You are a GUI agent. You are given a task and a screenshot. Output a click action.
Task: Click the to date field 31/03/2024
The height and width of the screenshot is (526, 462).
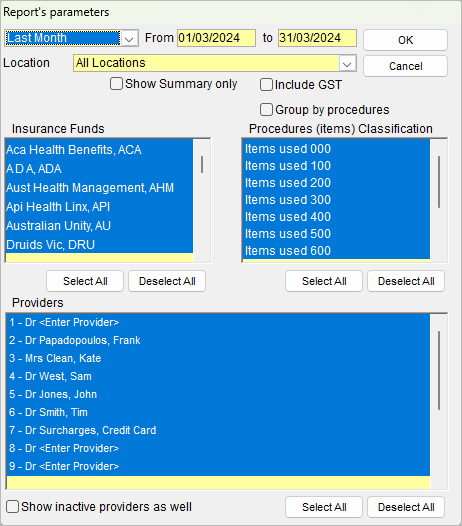click(317, 38)
